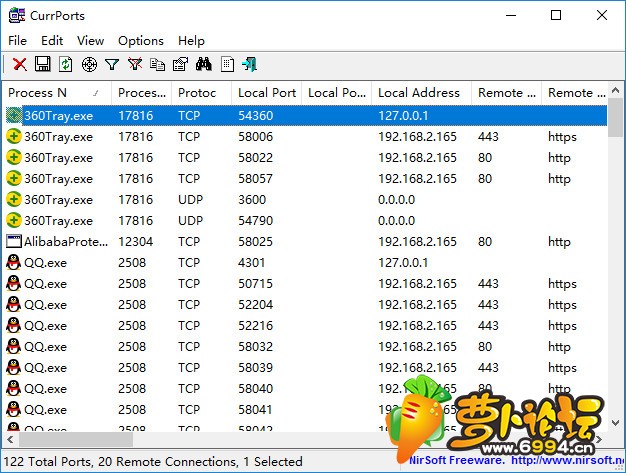Click the green funnel filter icon
The height and width of the screenshot is (473, 626).
pos(112,64)
